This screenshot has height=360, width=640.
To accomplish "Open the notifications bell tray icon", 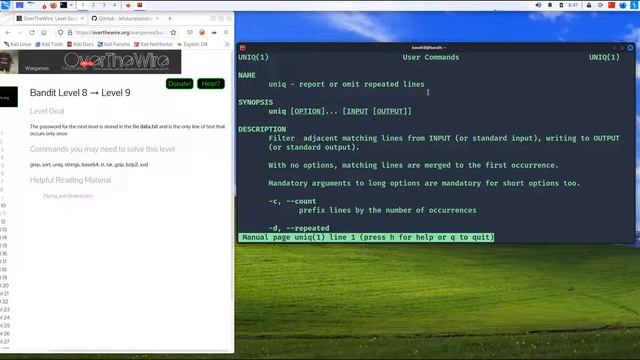I will pos(550,5).
